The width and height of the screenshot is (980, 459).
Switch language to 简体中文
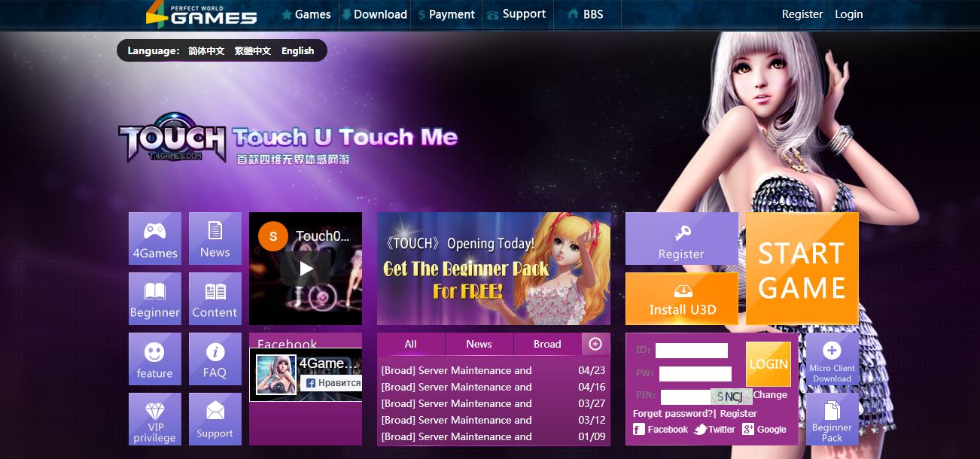click(206, 51)
